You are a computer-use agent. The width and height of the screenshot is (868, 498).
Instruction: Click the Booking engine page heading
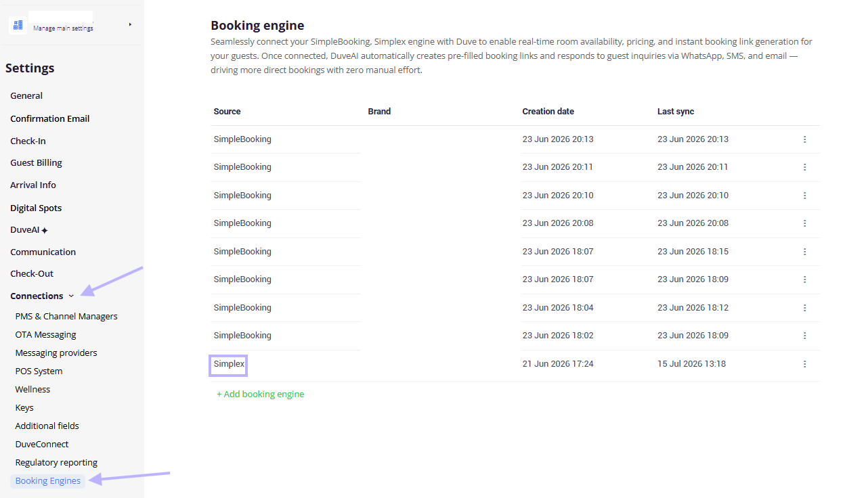pos(257,26)
